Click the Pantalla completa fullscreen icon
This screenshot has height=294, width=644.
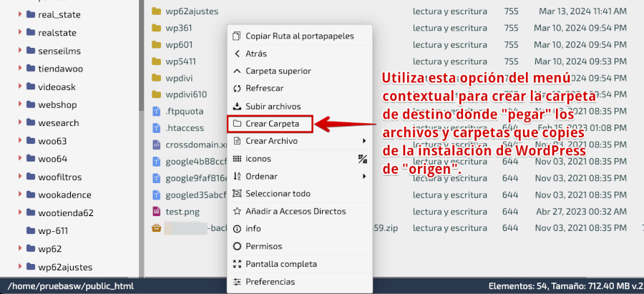pos(237,264)
